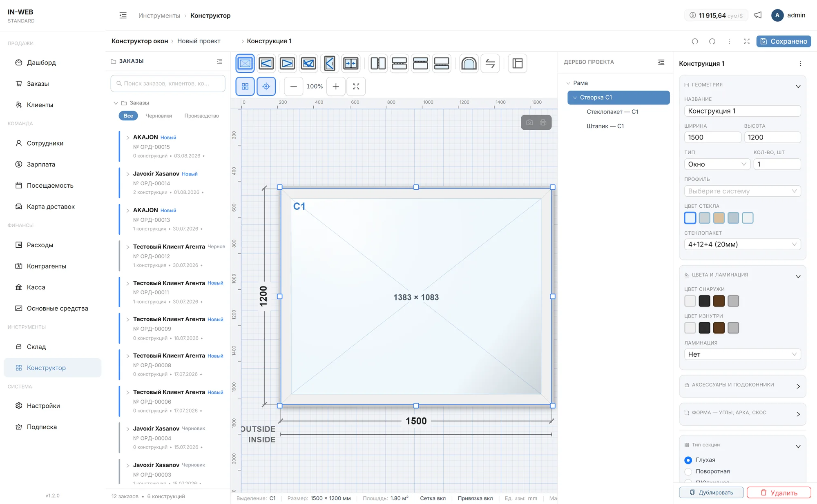Click the Сохранено save button

coord(784,41)
